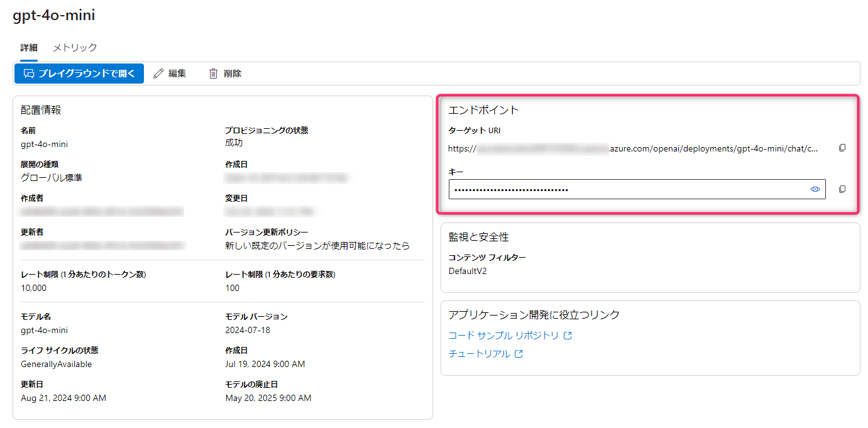
Task: Click the GenerallyAvailable lifecycle status
Action: click(56, 365)
